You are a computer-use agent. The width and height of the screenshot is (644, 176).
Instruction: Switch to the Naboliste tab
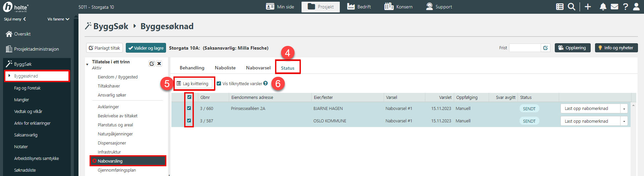click(x=225, y=68)
